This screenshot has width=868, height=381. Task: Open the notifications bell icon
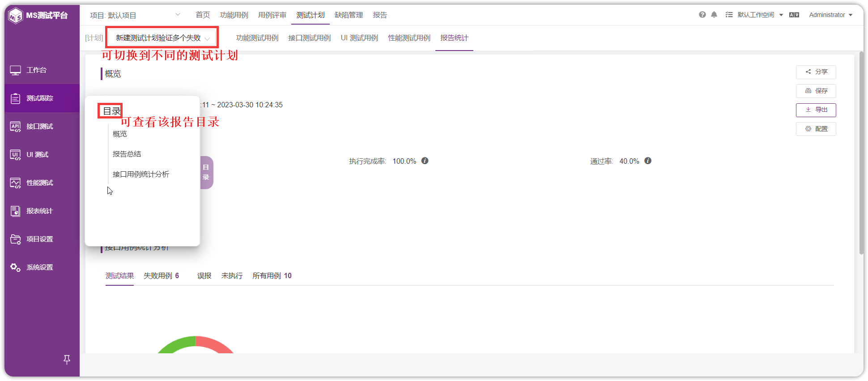pyautogui.click(x=714, y=15)
